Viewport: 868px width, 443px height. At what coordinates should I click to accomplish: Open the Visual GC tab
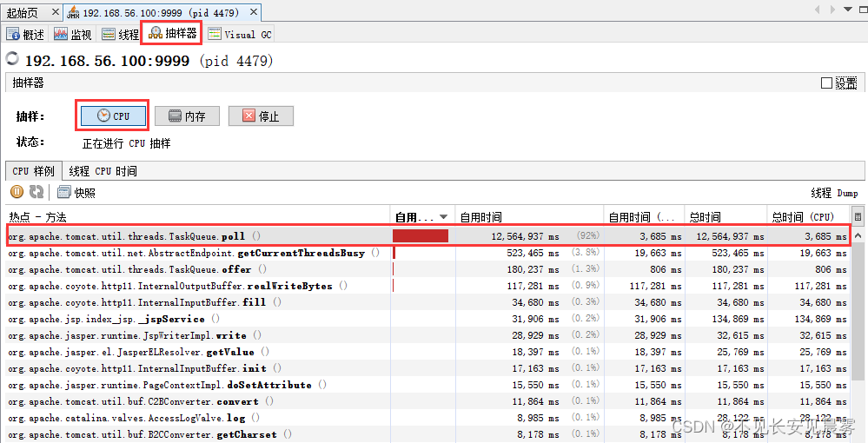tap(240, 35)
